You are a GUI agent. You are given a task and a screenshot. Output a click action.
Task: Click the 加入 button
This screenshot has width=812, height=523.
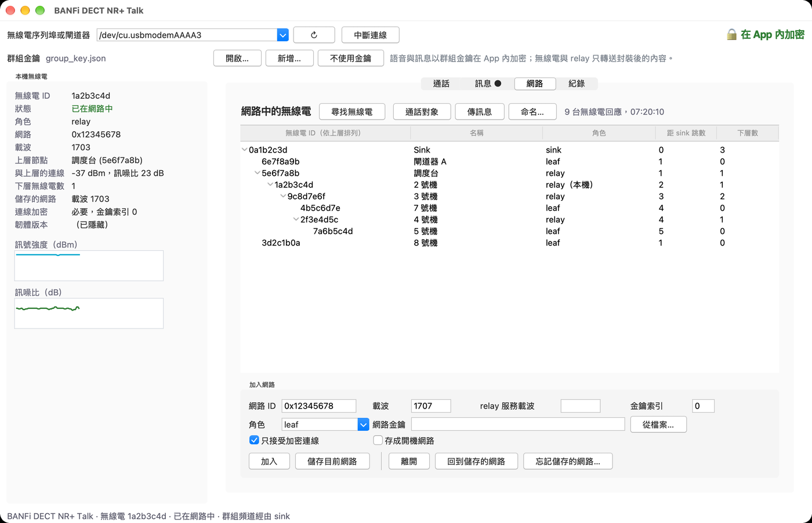(x=269, y=461)
